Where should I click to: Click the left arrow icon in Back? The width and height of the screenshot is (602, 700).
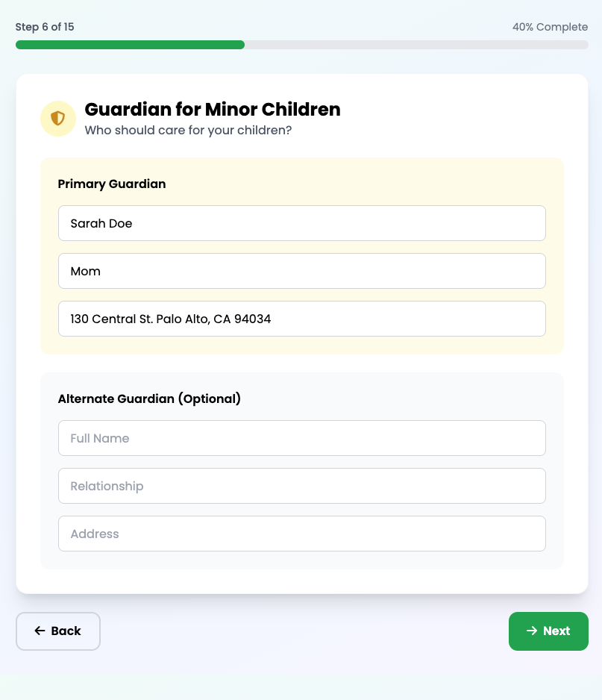[x=40, y=631]
